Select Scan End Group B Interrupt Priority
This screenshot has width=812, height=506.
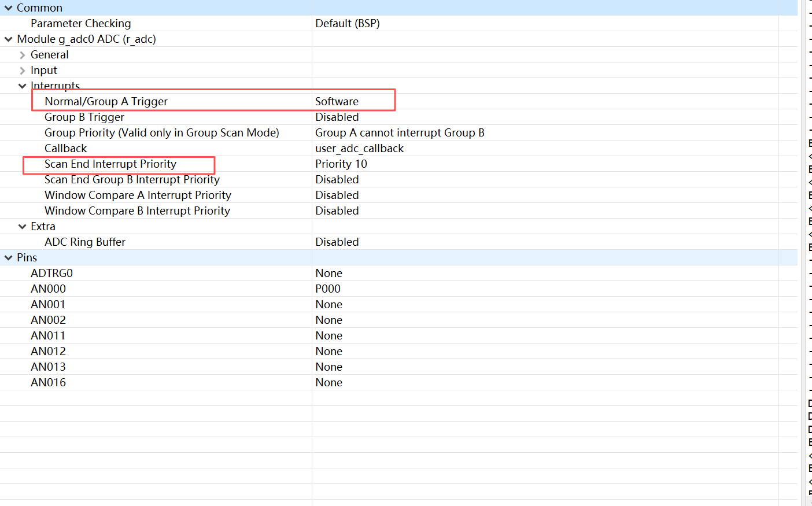[132, 180]
